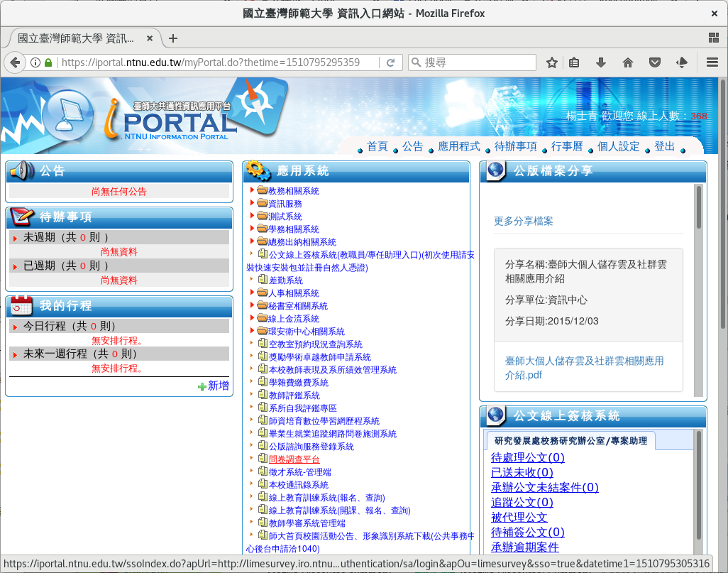Click the 我的行程 calendar icon
Screen dimensions: 728x573
tap(21, 305)
